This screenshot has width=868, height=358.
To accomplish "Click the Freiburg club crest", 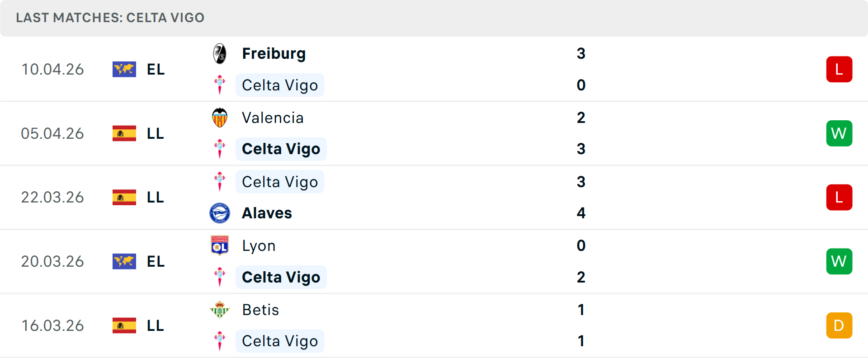I will pos(220,53).
